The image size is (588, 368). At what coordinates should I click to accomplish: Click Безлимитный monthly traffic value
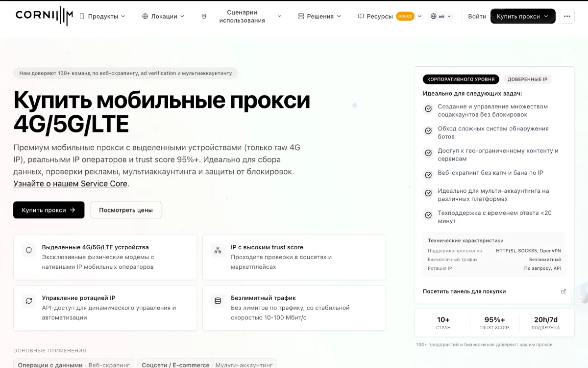(x=545, y=260)
